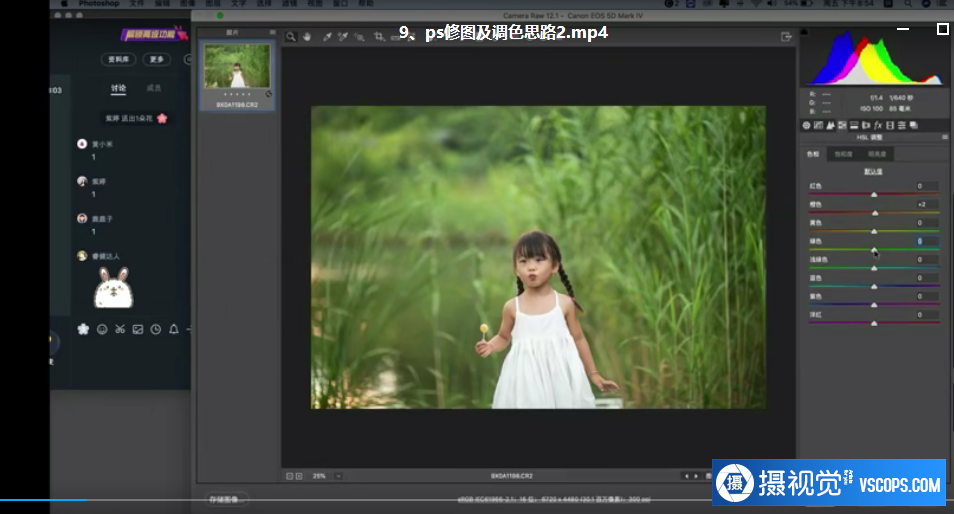Click the save/export image icon at toolbar end
This screenshot has height=514, width=954.
click(786, 37)
